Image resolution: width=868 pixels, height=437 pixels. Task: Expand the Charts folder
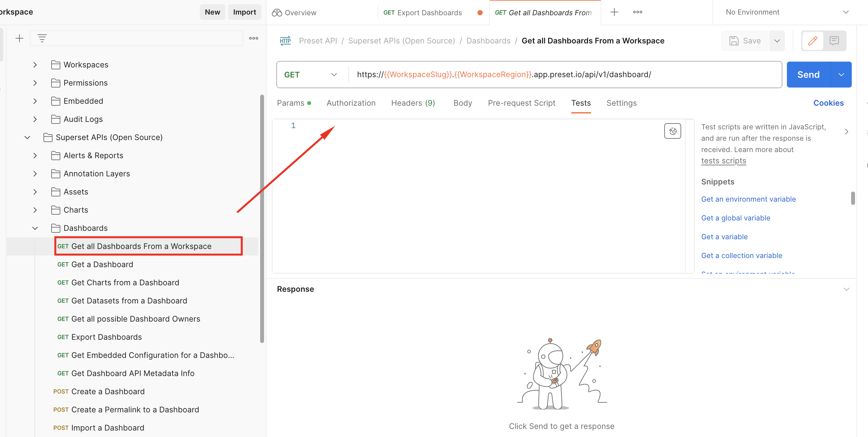[35, 210]
